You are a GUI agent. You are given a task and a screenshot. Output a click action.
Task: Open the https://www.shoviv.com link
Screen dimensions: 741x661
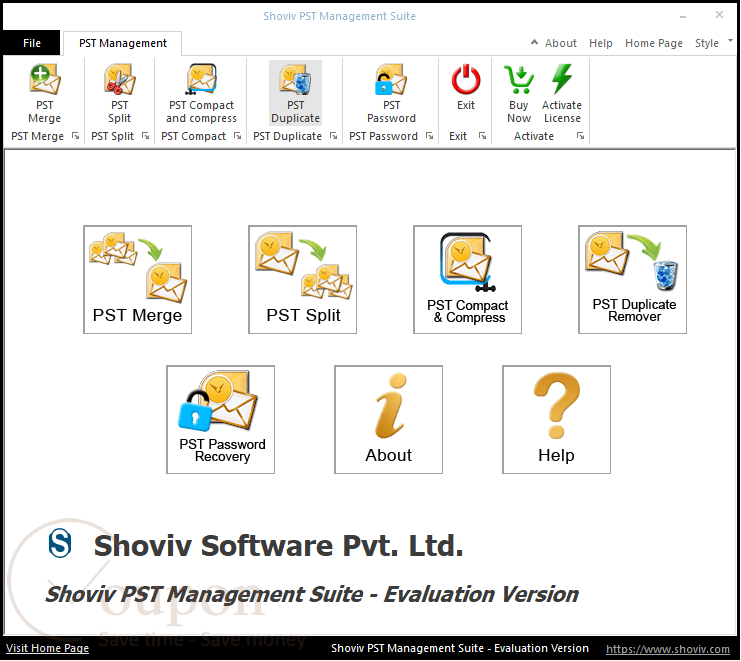(668, 649)
